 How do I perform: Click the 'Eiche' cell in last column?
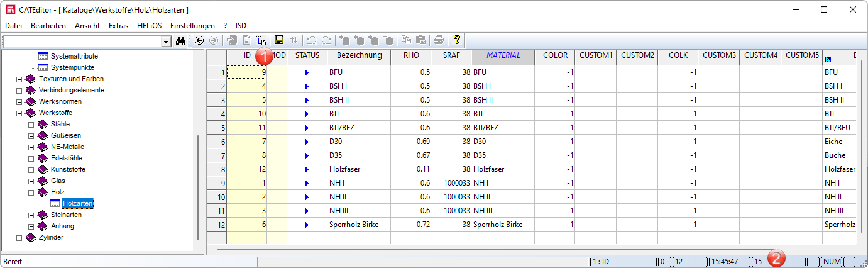[839, 142]
